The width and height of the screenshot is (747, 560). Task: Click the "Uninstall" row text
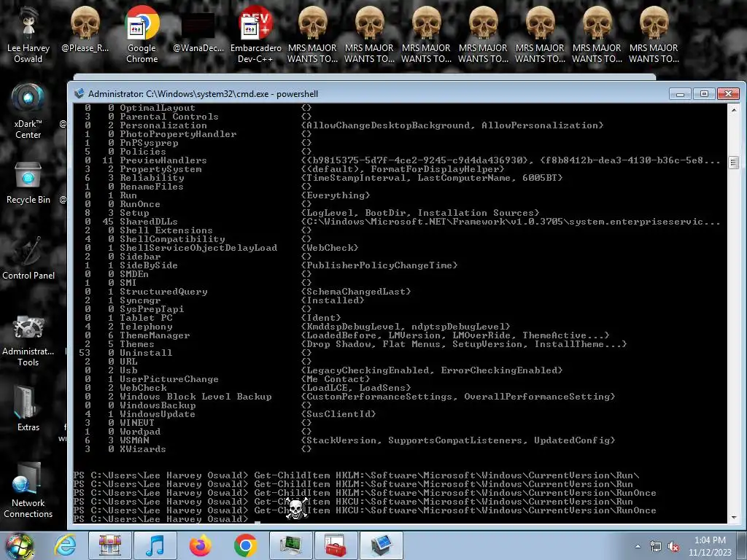tap(146, 353)
